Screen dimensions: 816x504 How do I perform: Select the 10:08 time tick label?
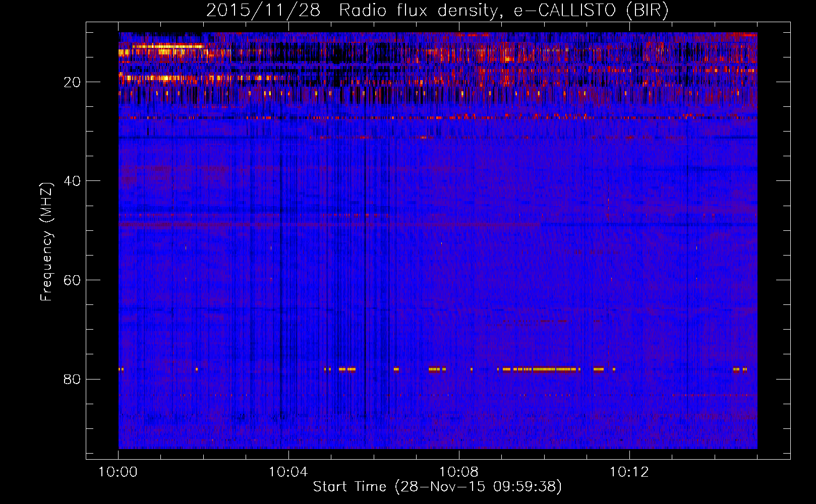pyautogui.click(x=458, y=472)
